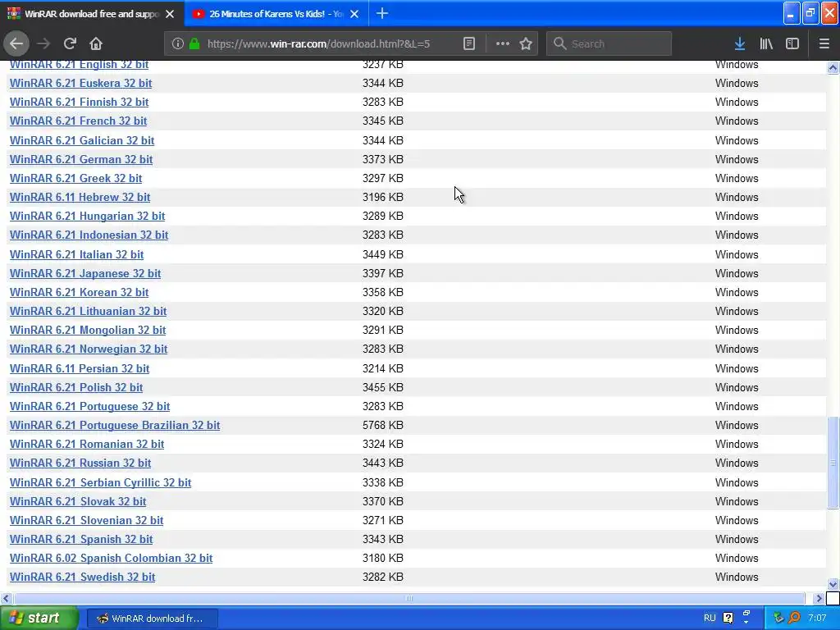Image resolution: width=840 pixels, height=630 pixels.
Task: Click the taskbar clock showing 7:07
Action: [x=817, y=618]
